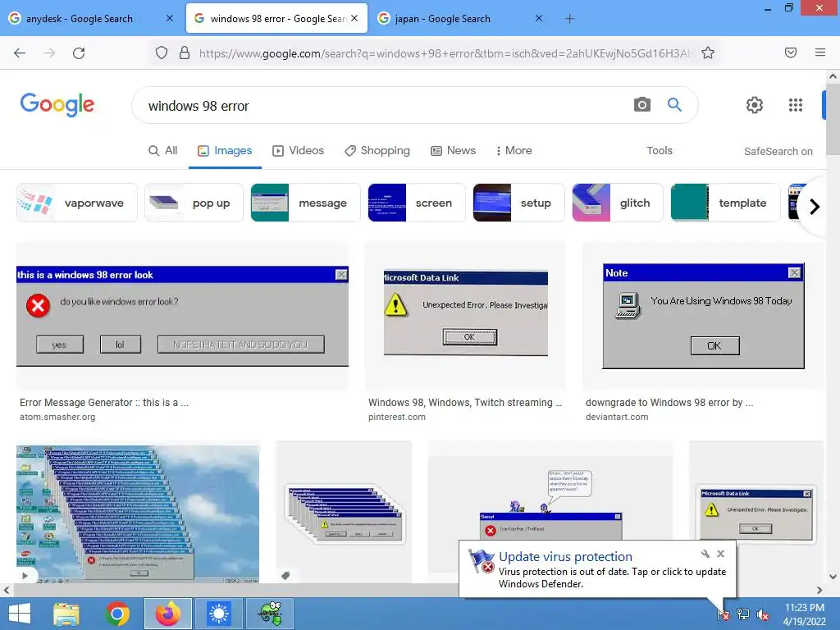Select the News search tab

[453, 151]
